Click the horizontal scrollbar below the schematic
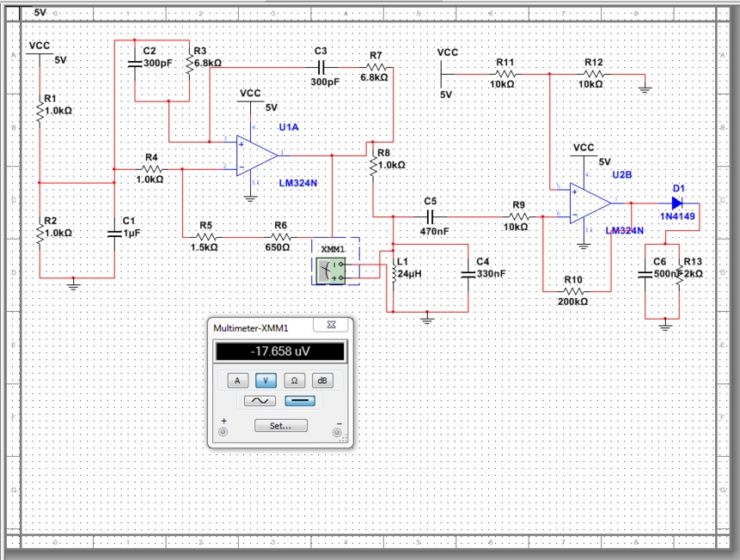 click(370, 544)
